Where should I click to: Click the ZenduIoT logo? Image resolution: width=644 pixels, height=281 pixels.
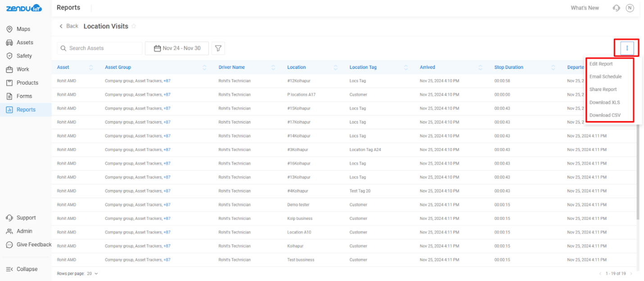pos(24,8)
